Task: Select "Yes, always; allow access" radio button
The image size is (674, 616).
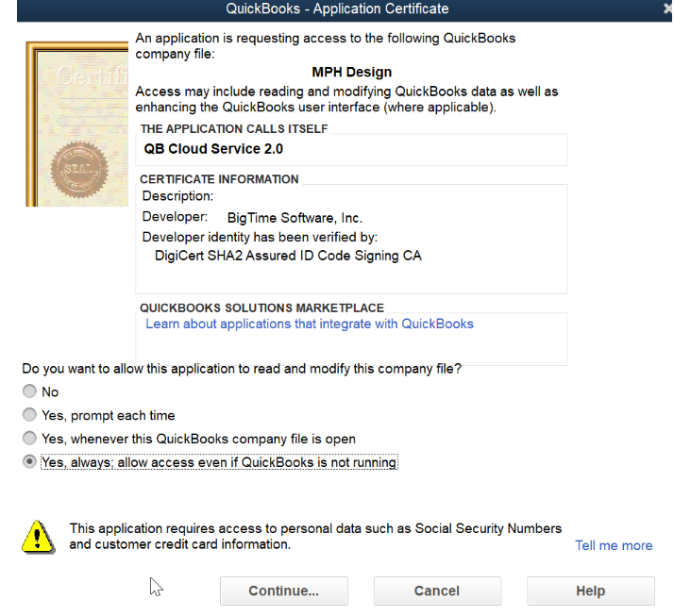Action: (29, 462)
